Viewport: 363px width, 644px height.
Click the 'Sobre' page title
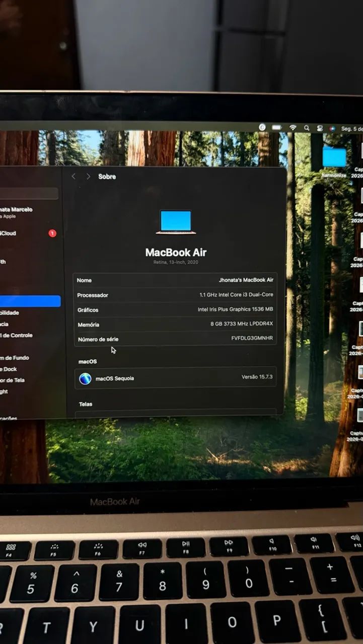(x=107, y=177)
